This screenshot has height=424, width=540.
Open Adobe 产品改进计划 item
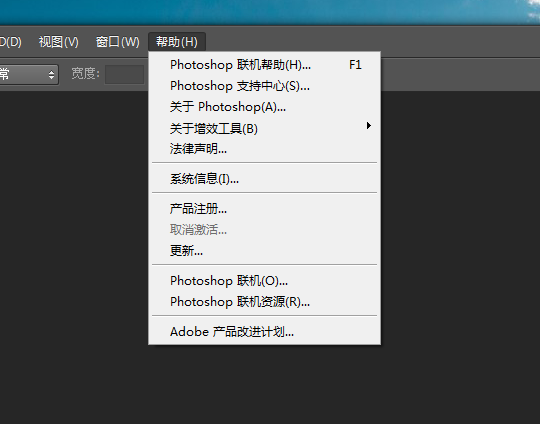(264, 332)
